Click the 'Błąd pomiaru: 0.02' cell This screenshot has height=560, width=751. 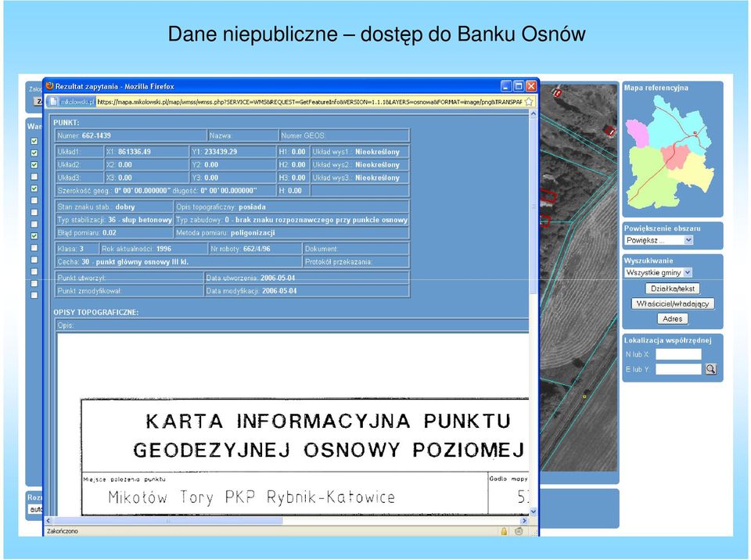(114, 233)
